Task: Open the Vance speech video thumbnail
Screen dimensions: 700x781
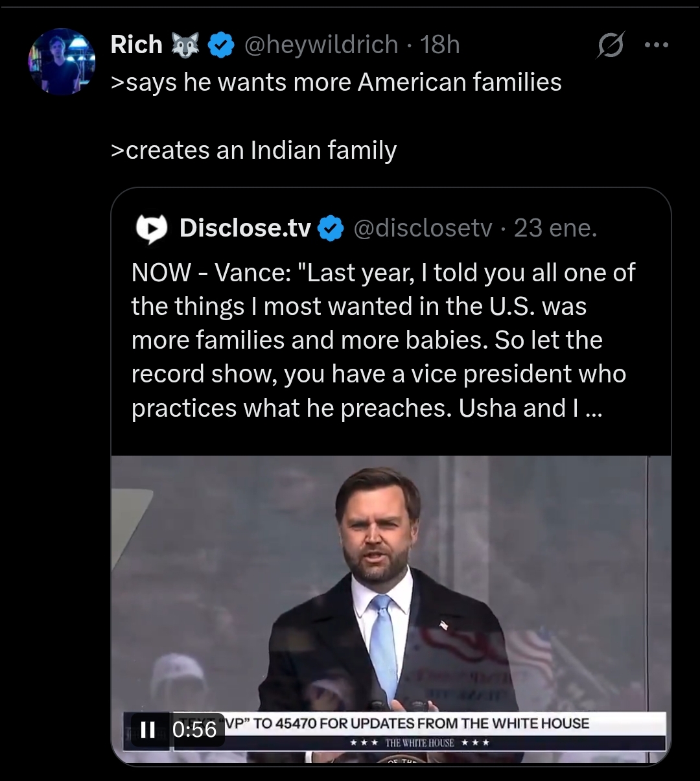Action: point(391,610)
